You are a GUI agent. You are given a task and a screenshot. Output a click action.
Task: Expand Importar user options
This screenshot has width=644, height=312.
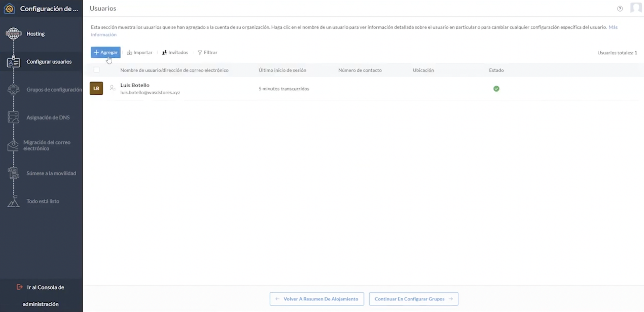point(140,52)
